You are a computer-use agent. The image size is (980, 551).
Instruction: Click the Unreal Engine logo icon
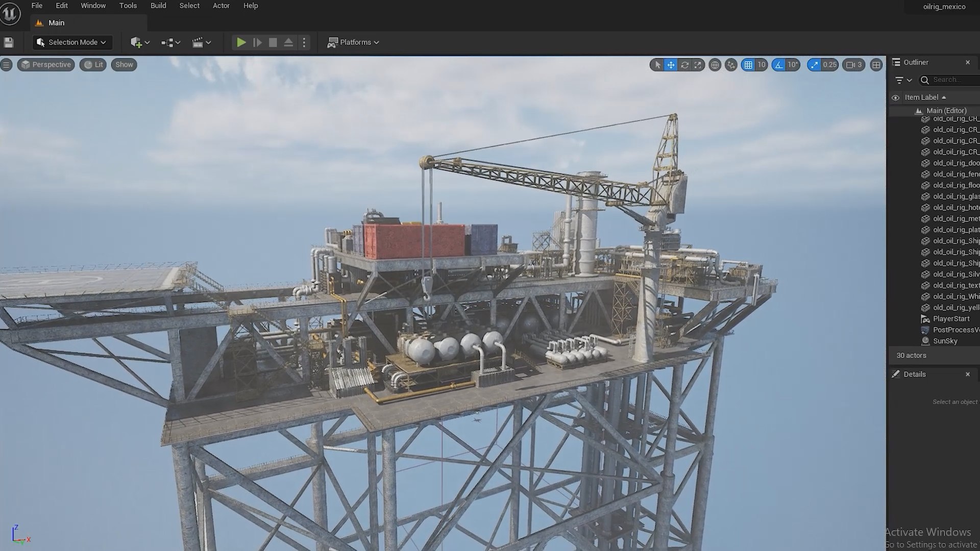[10, 14]
